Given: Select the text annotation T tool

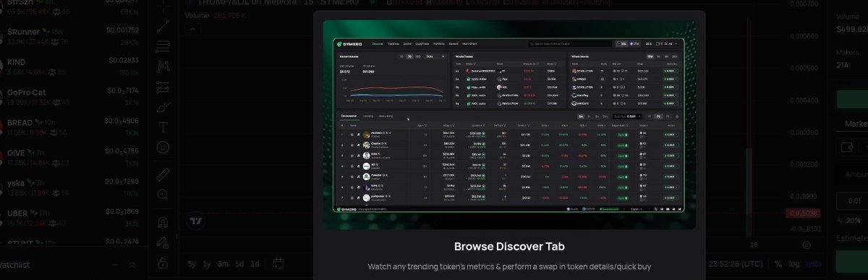Looking at the screenshot, I should click(163, 127).
